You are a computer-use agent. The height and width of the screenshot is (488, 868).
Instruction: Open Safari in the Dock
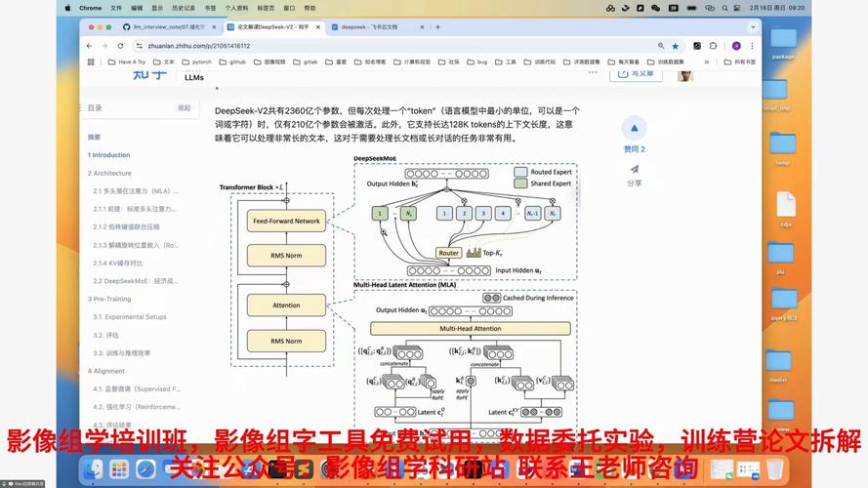pyautogui.click(x=145, y=469)
